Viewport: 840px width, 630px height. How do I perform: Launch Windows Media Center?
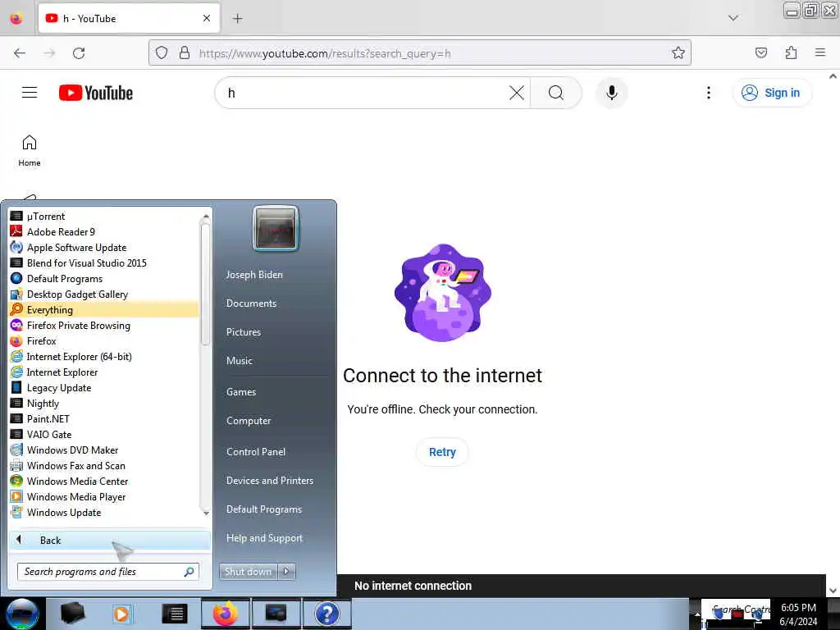[x=104, y=481]
